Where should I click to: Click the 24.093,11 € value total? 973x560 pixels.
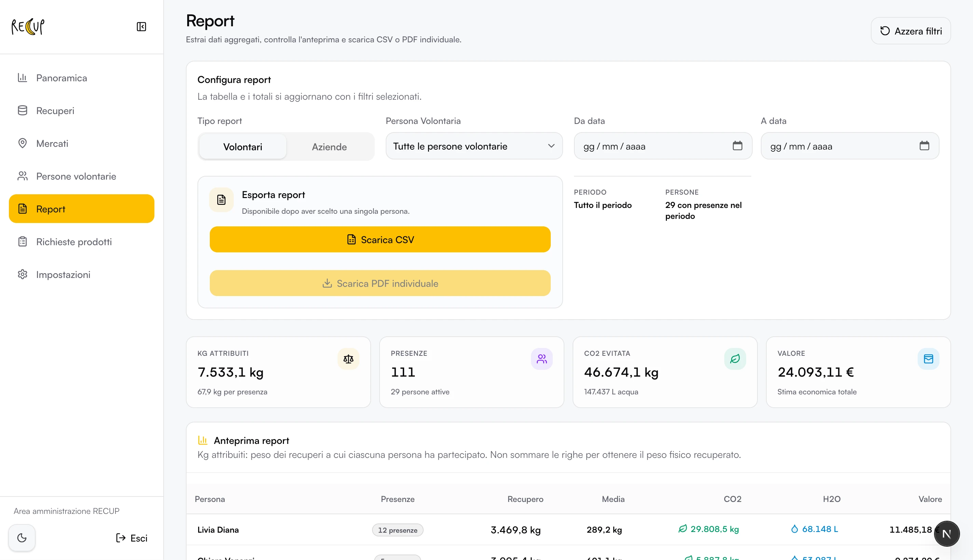(x=816, y=372)
